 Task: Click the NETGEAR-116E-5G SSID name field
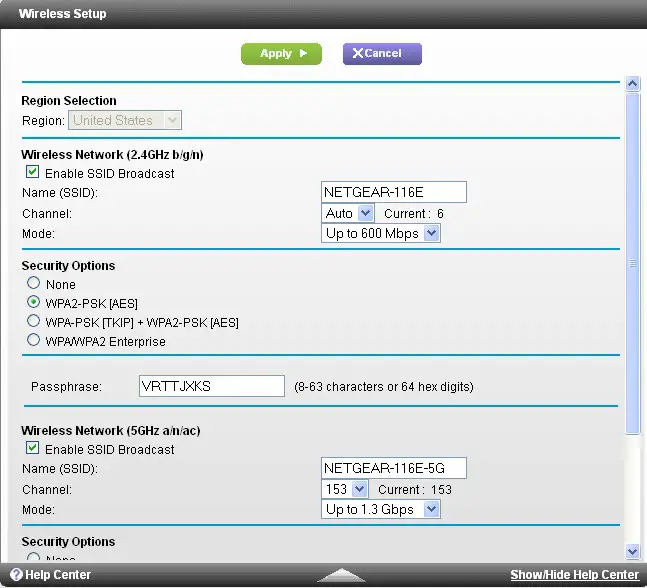(x=394, y=468)
